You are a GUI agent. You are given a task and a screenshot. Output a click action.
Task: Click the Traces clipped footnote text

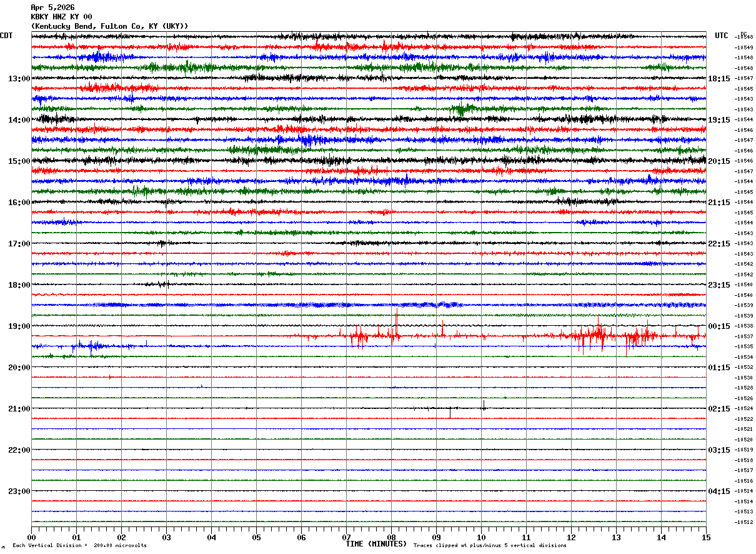490,546
